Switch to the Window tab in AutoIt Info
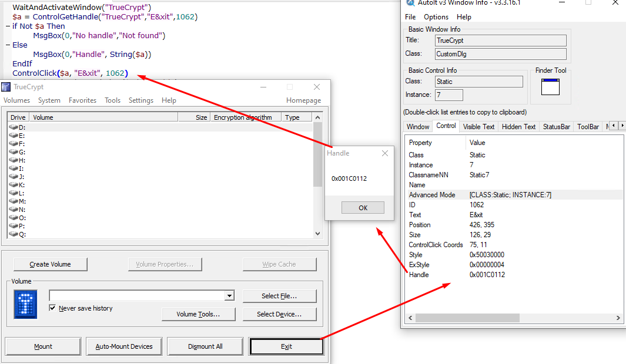This screenshot has height=364, width=626. pos(418,126)
